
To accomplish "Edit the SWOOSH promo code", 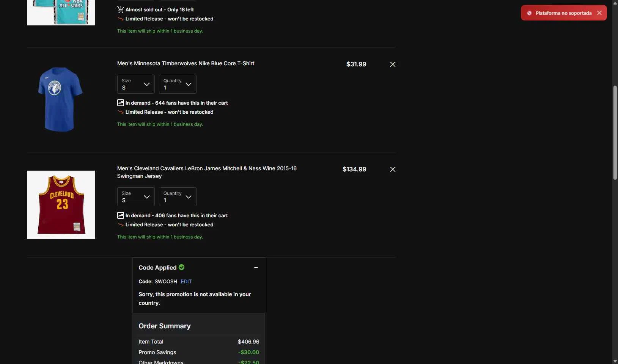I will point(186,281).
